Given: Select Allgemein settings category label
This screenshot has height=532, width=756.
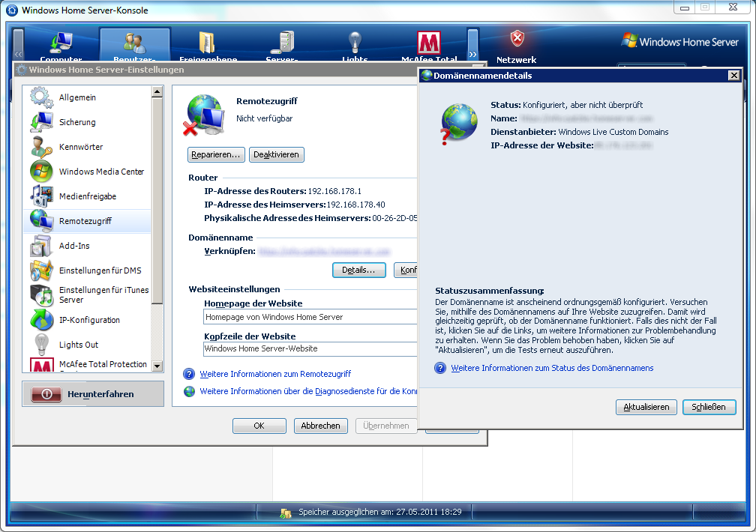Looking at the screenshot, I should pos(78,97).
